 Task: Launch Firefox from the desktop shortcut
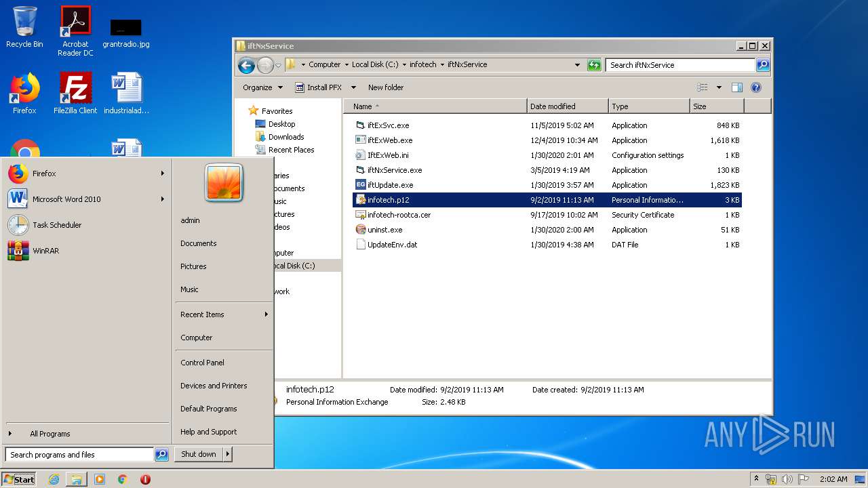24,94
